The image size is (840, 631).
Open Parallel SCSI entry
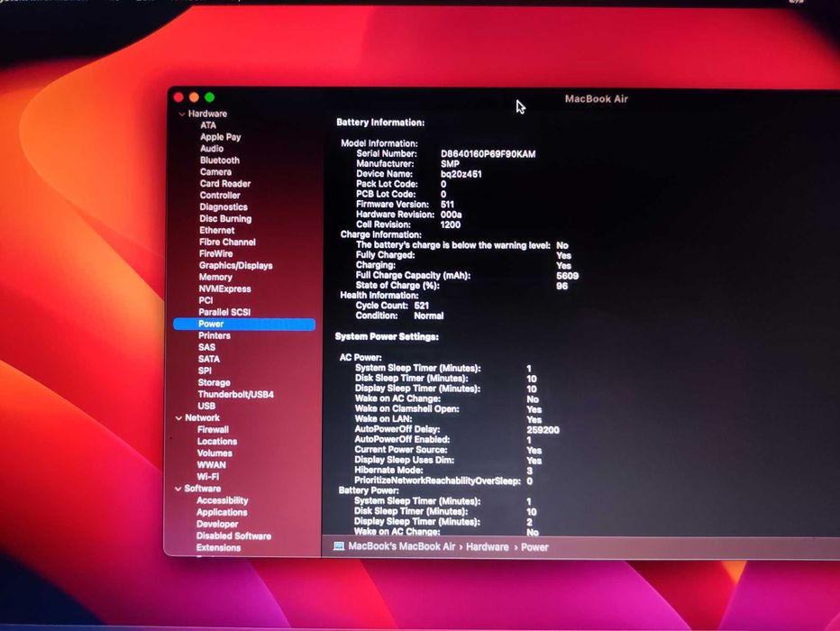[x=224, y=312]
